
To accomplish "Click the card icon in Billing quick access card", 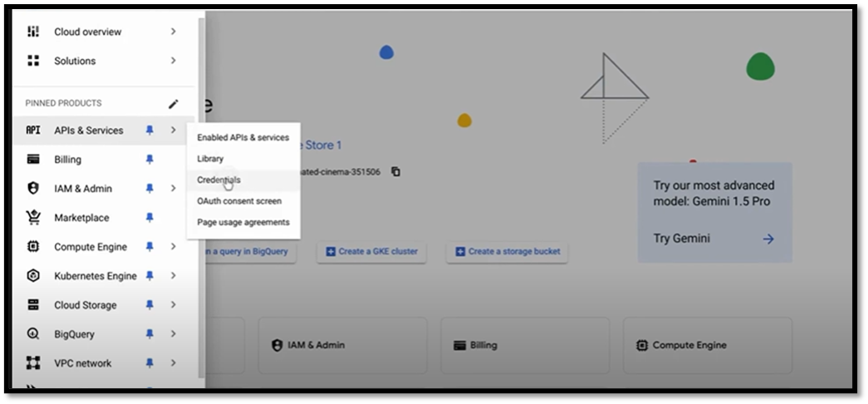I will coord(459,345).
